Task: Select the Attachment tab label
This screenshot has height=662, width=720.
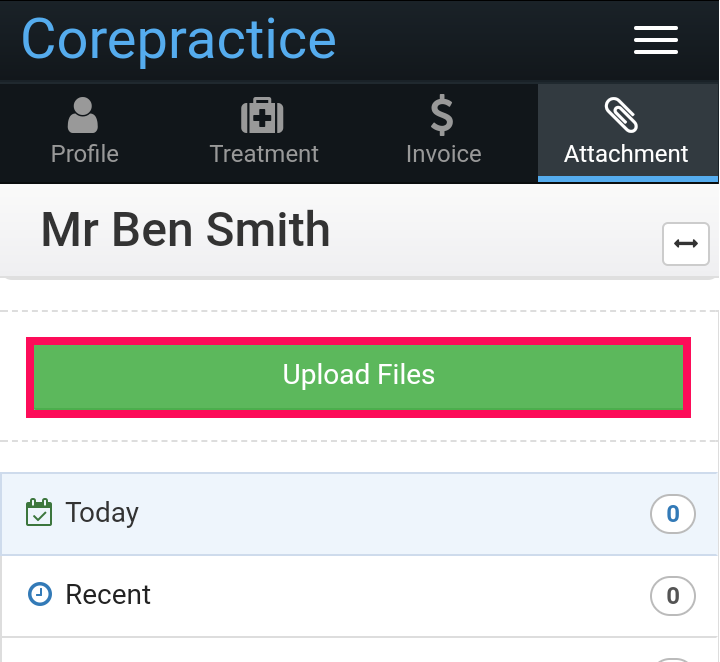Action: click(x=626, y=154)
